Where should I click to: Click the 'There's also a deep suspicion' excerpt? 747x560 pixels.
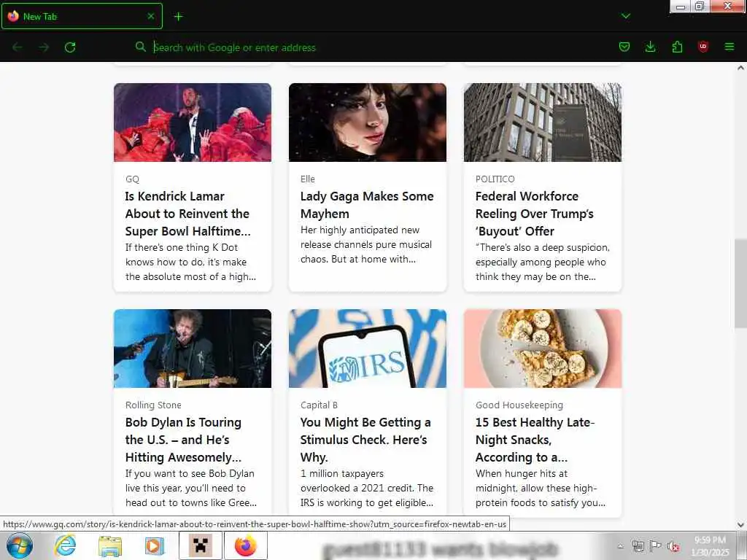(x=543, y=262)
